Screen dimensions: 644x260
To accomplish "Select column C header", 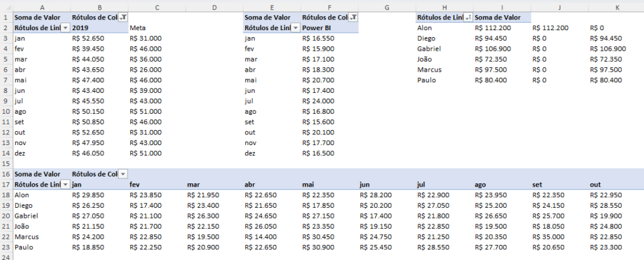I will pos(157,8).
